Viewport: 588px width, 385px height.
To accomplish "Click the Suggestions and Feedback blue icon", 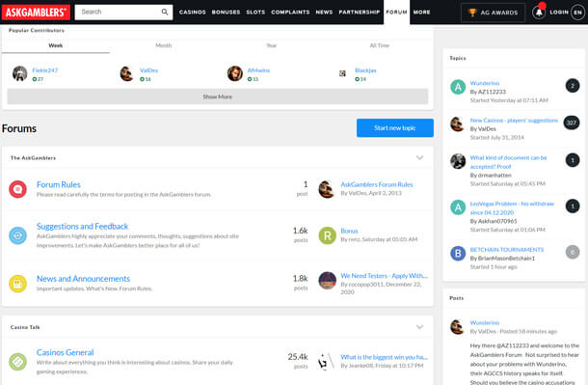I will [17, 235].
